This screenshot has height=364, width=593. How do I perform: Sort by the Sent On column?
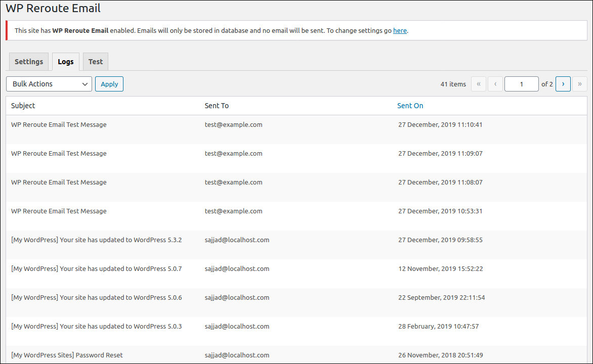[410, 106]
